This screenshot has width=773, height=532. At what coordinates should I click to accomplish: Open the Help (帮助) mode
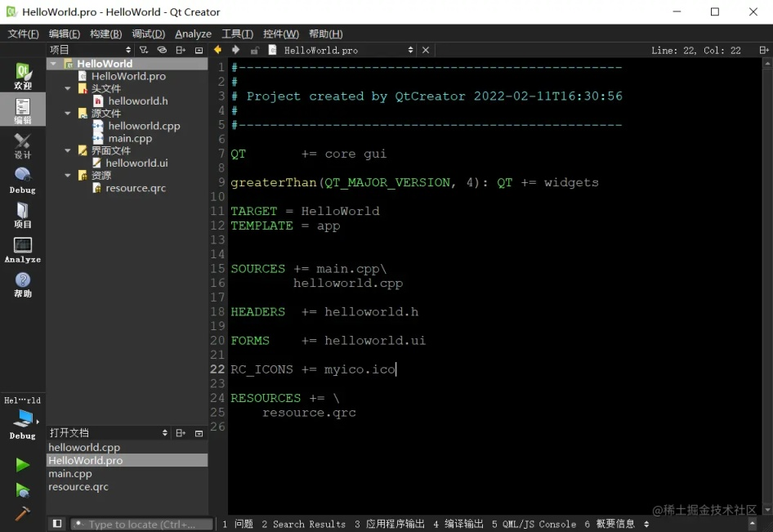(23, 284)
